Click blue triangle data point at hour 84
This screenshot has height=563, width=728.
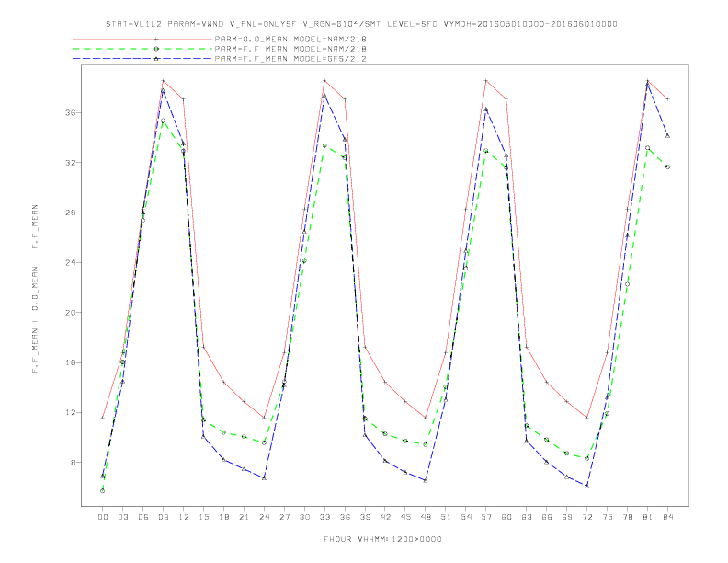[x=667, y=135]
